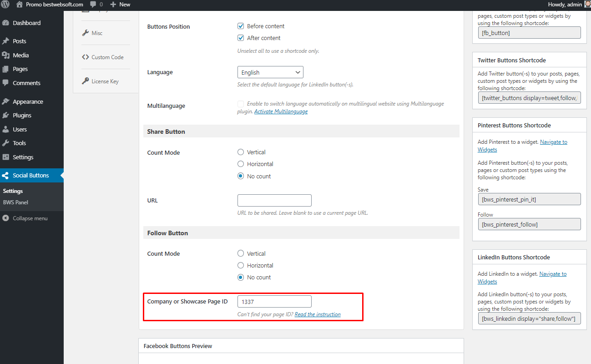
Task: Select No count under Share Button
Action: pos(241,176)
